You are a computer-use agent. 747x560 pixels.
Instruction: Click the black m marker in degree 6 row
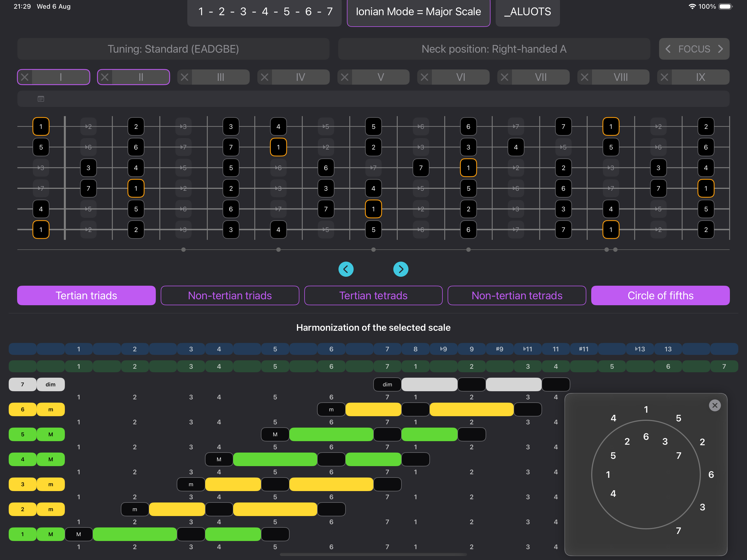[331, 409]
